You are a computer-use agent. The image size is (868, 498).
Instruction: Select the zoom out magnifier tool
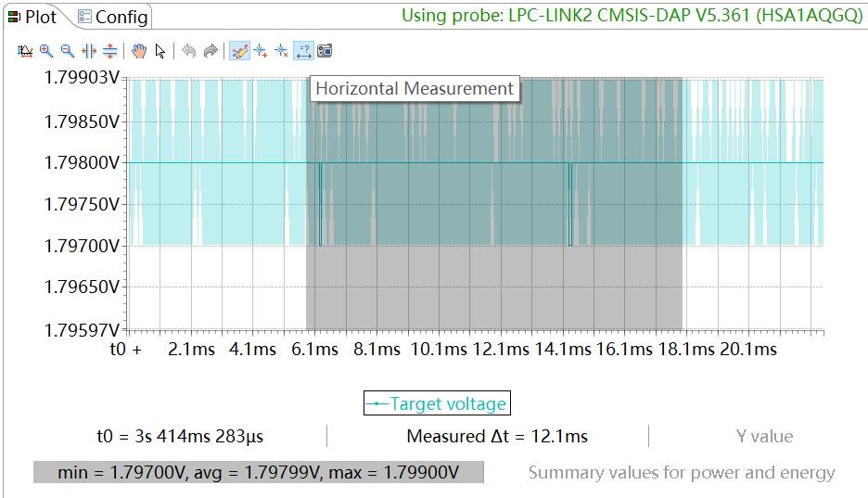tap(68, 51)
